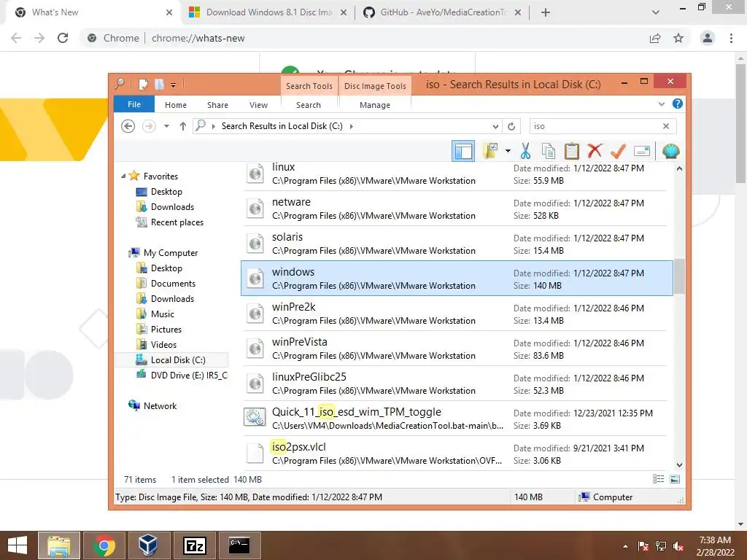747x560 pixels.
Task: Switch to details view icon in status bar
Action: pos(659,479)
